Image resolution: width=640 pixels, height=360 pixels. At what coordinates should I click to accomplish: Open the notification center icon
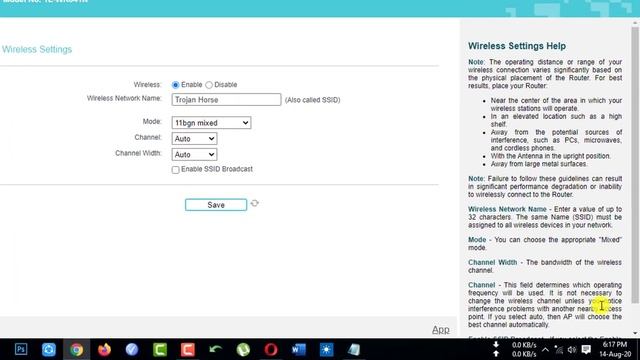pyautogui.click(x=586, y=350)
